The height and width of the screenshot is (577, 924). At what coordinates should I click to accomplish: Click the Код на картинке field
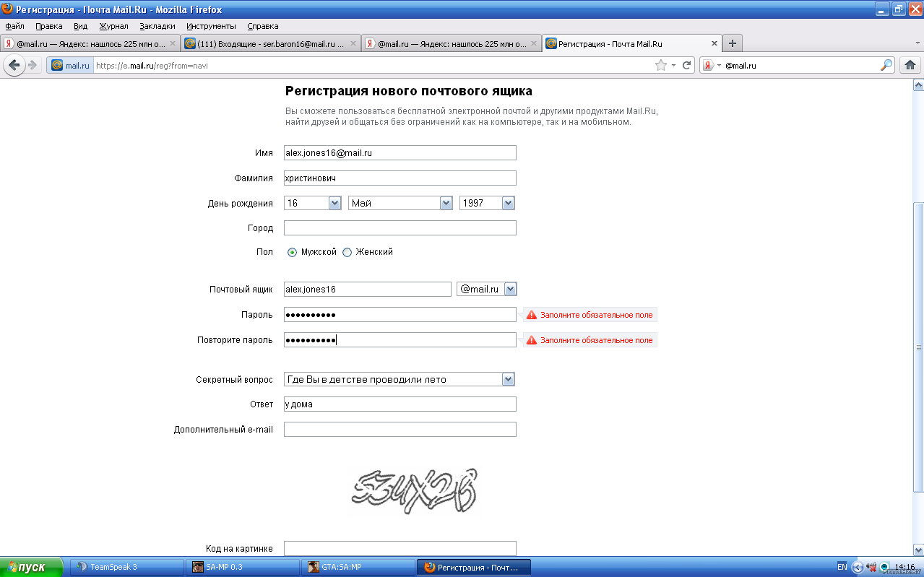[400, 549]
